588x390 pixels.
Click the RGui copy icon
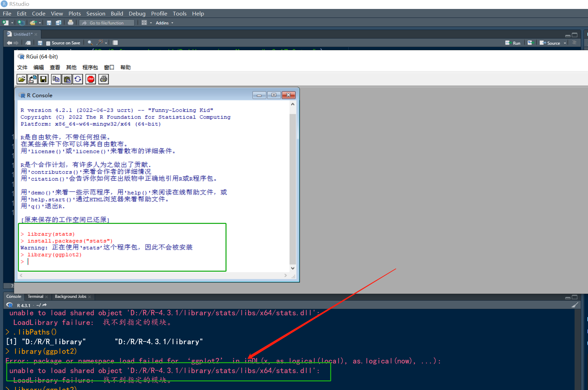56,79
